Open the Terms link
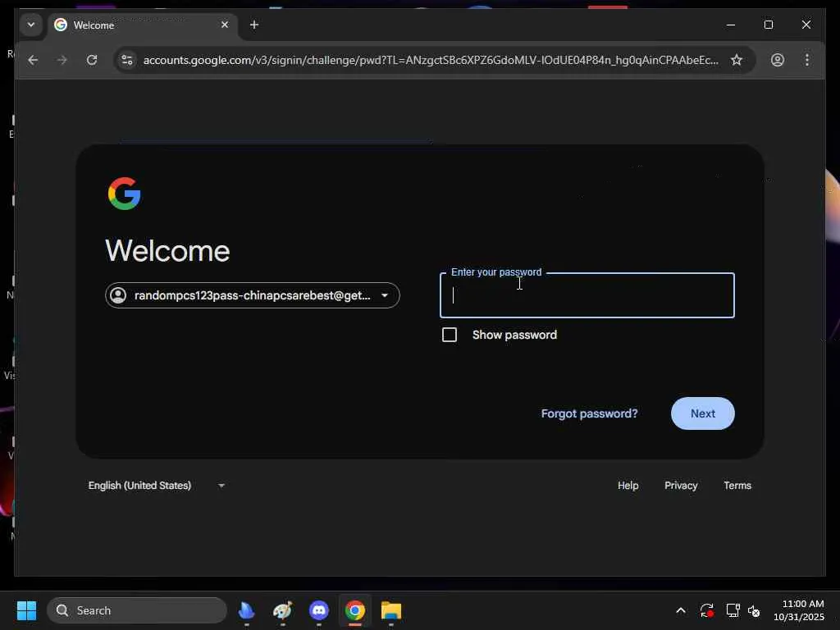Viewport: 840px width, 630px height. click(737, 486)
